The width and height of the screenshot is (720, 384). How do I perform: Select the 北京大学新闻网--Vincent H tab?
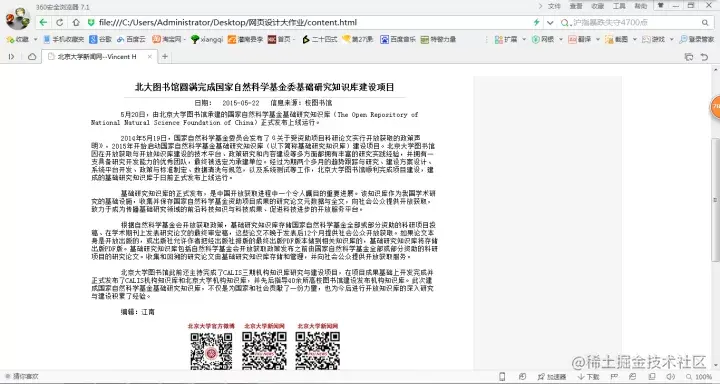[100, 56]
